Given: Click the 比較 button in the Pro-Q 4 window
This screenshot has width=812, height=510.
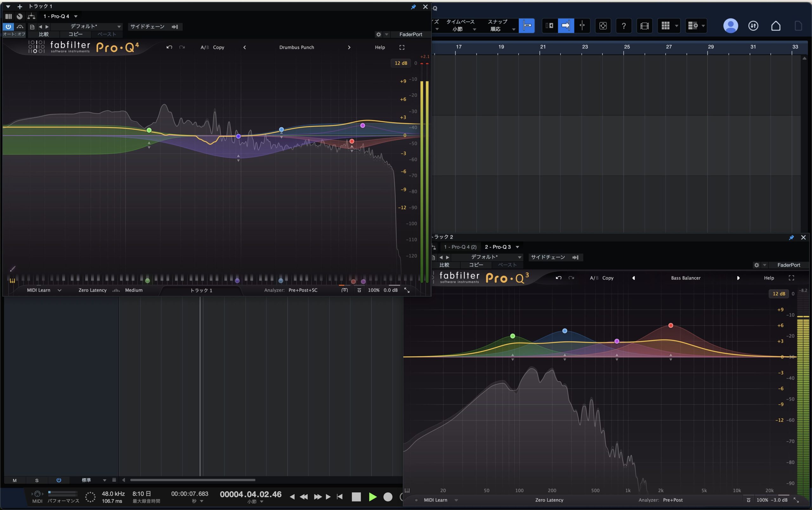Looking at the screenshot, I should pyautogui.click(x=44, y=34).
